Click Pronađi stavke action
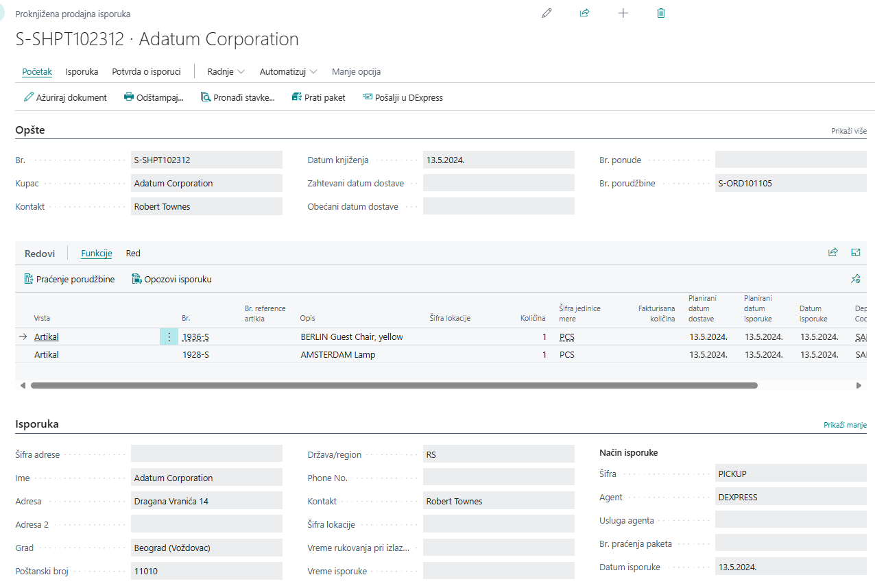 coord(237,97)
